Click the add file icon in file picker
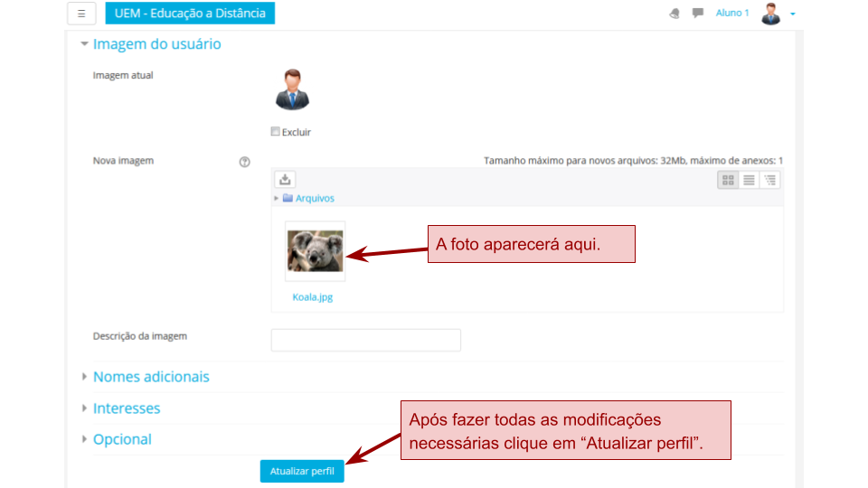This screenshot has width=868, height=488. click(x=285, y=180)
